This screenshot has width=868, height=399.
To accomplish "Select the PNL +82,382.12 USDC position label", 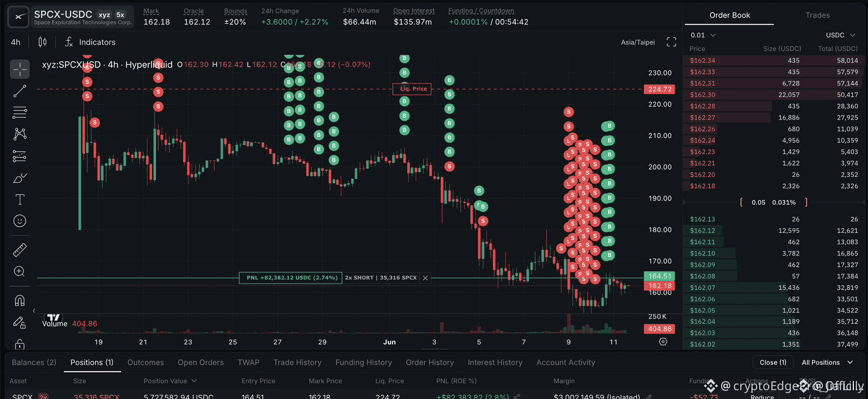I will tap(290, 277).
